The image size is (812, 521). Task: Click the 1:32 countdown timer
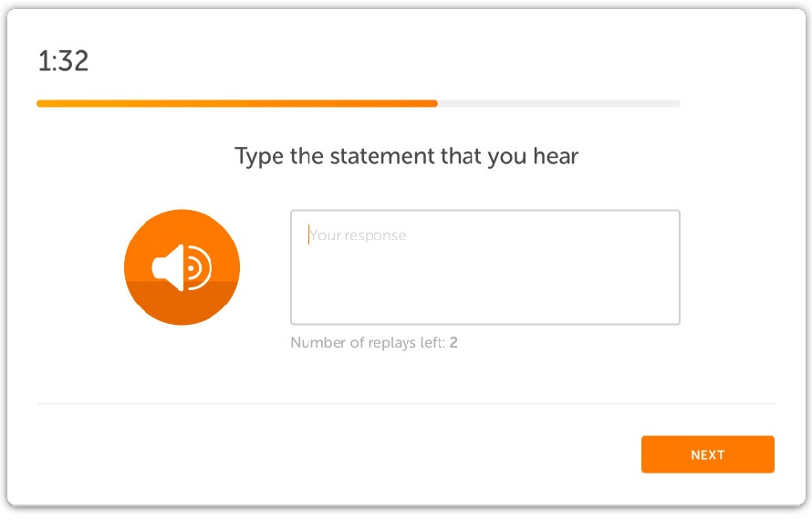pyautogui.click(x=63, y=61)
